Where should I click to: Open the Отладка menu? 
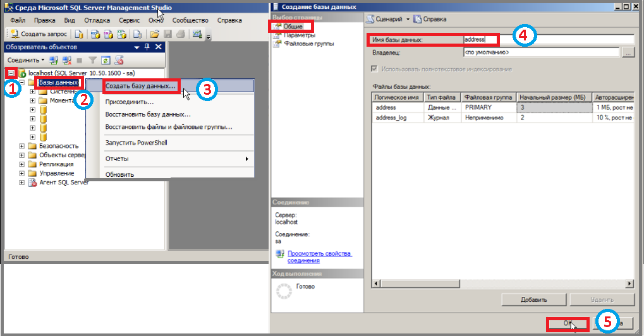pyautogui.click(x=97, y=20)
